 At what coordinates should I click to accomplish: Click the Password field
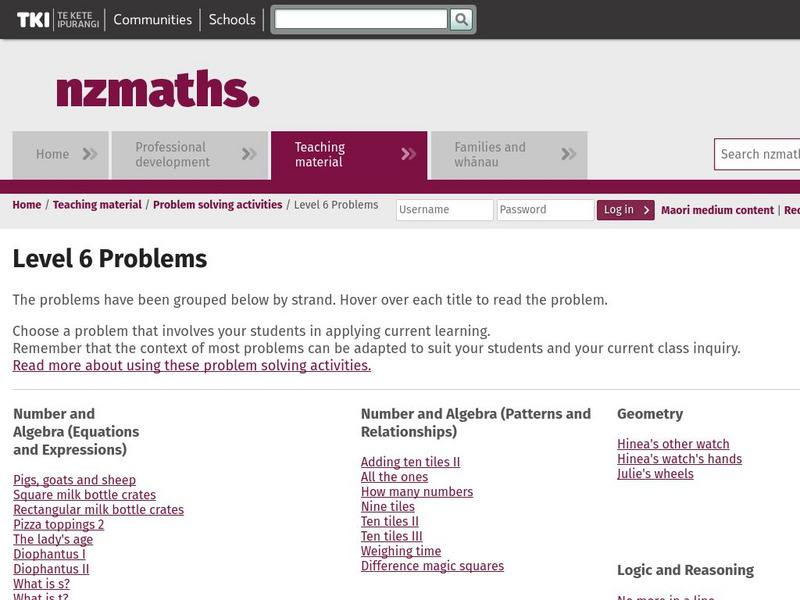[x=545, y=210]
